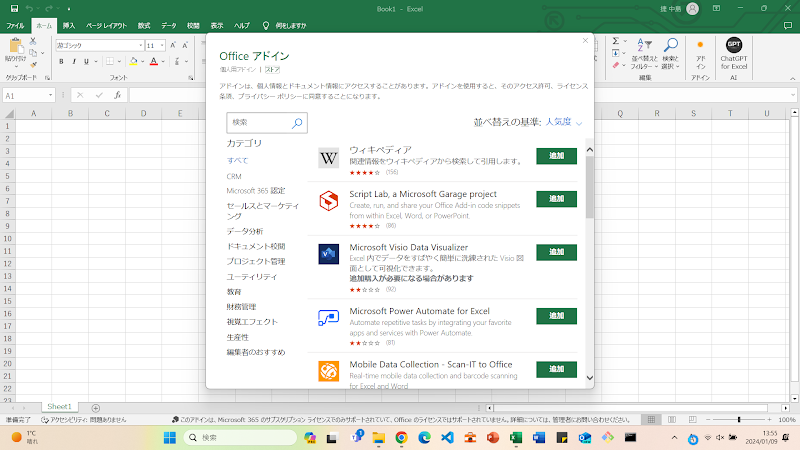Switch to Page Break Preview view icon

click(x=692, y=419)
